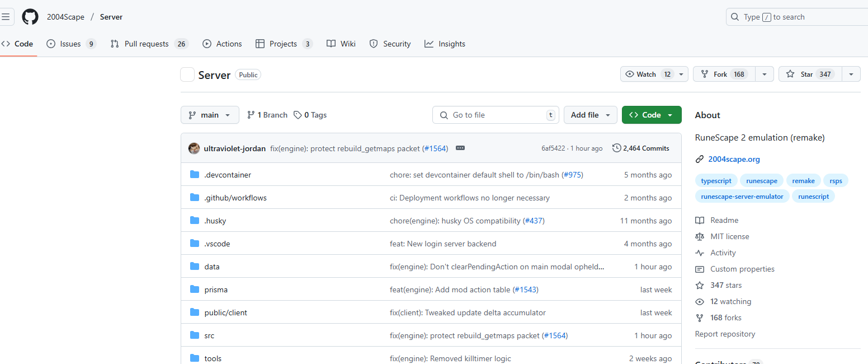
Task: Expand the Fork options arrow
Action: click(x=765, y=74)
